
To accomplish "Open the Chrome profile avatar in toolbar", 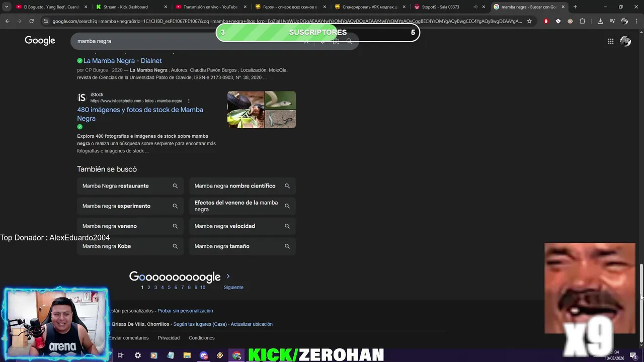I will [624, 21].
